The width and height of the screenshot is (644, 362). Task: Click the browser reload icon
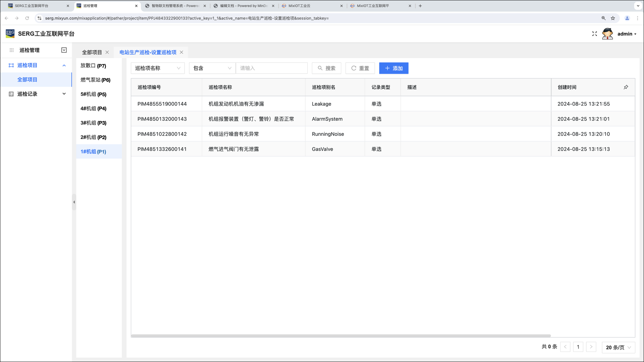coord(27,18)
